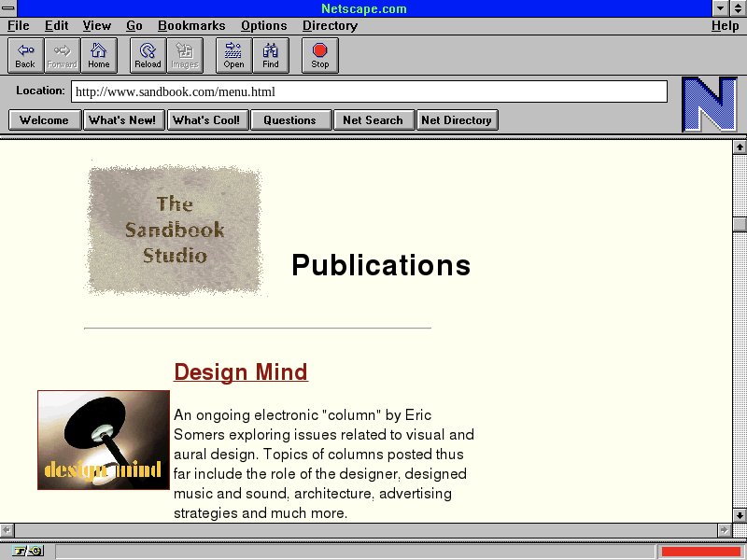Click the Back toolbar icon
This screenshot has width=747, height=560.
tap(25, 55)
